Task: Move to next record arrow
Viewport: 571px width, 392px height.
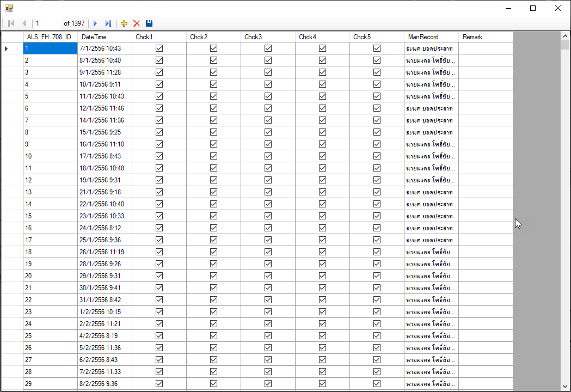Action: (x=95, y=23)
